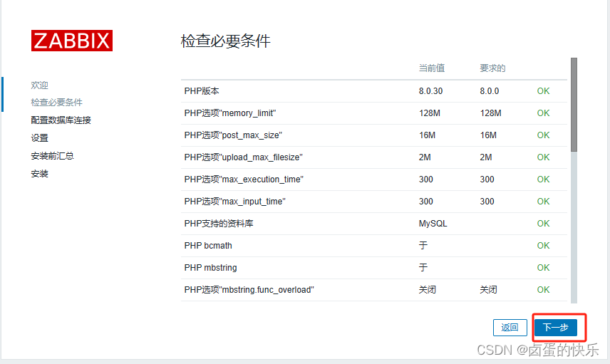
Task: Click OK status in upload_max_filesize row
Action: (544, 157)
